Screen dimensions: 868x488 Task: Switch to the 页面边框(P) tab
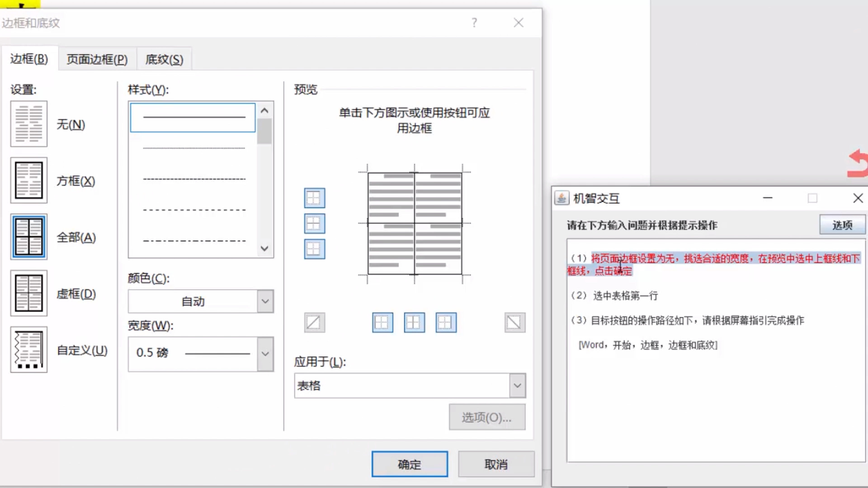tap(97, 59)
